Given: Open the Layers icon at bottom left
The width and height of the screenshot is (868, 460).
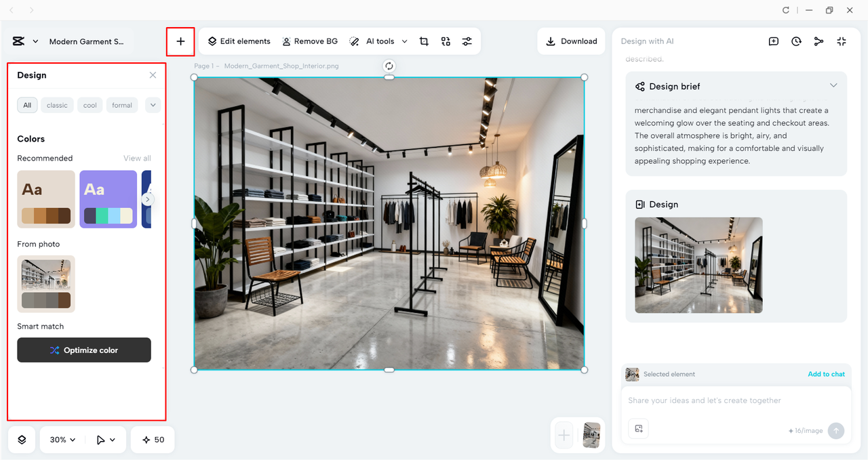Looking at the screenshot, I should point(21,440).
